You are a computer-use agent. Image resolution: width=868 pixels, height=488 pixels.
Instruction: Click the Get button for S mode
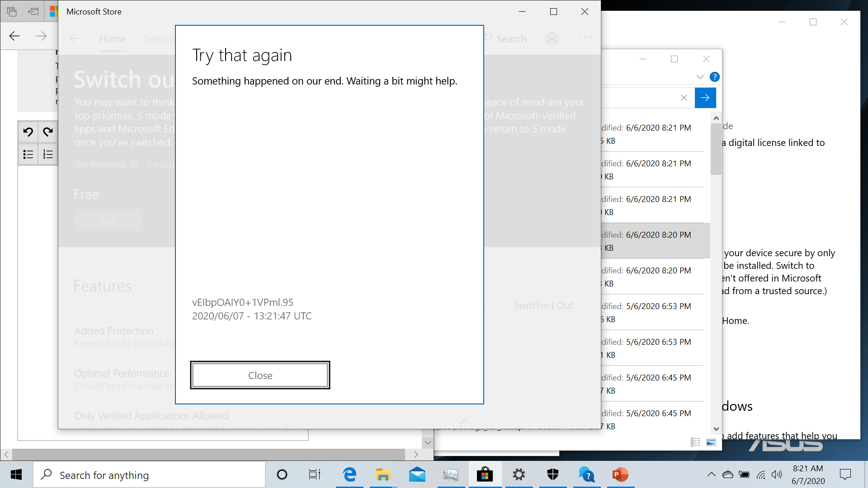pos(108,221)
